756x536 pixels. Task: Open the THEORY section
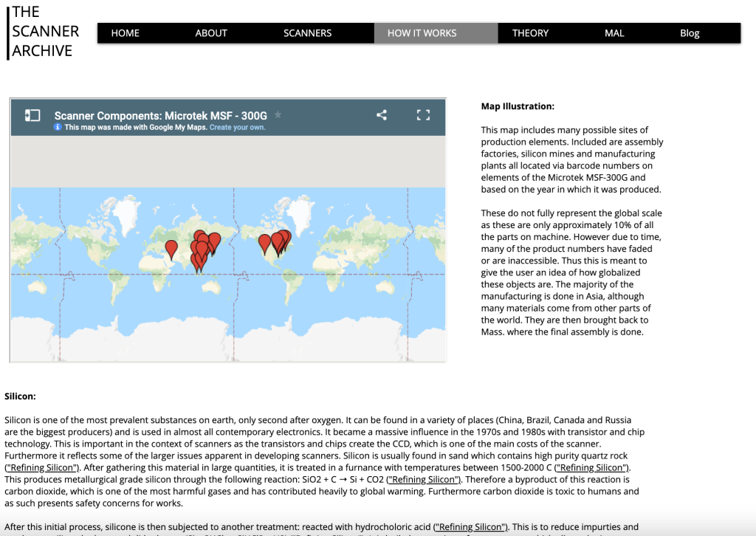tap(530, 33)
